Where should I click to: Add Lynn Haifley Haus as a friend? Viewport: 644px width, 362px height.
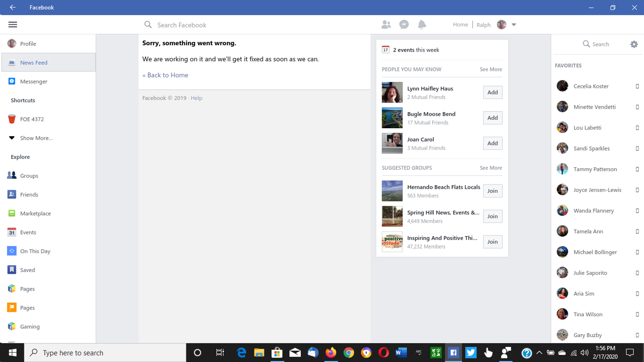click(x=492, y=92)
